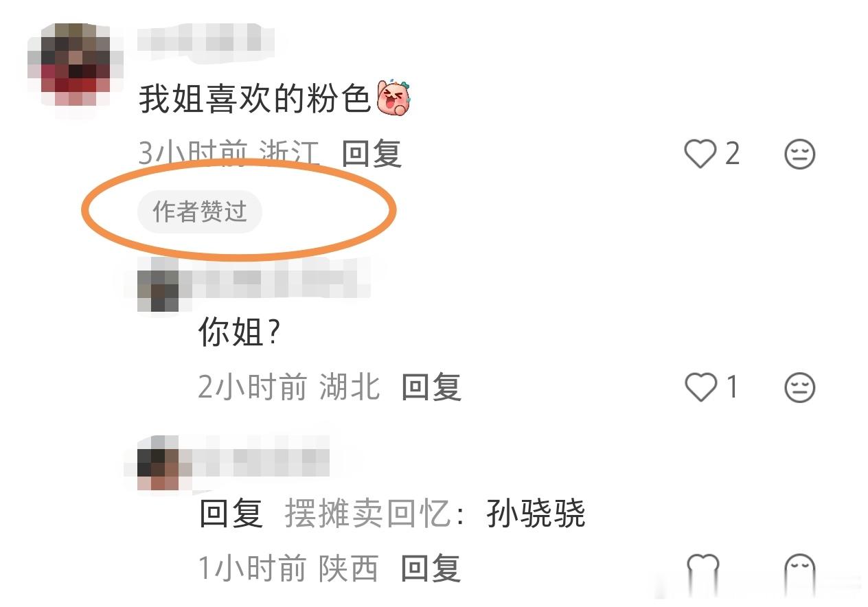The height and width of the screenshot is (607, 868).
Task: Tap the dislike face icon on the Zhejiang comment
Action: [x=800, y=154]
